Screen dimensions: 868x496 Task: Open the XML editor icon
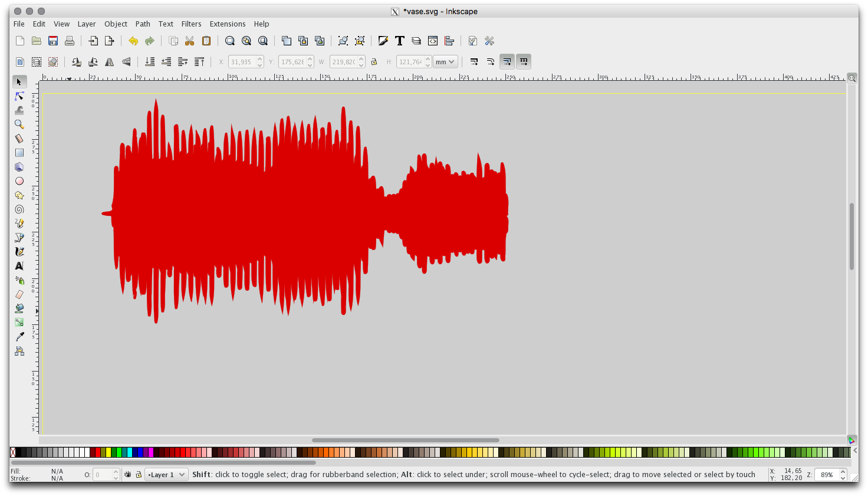433,41
